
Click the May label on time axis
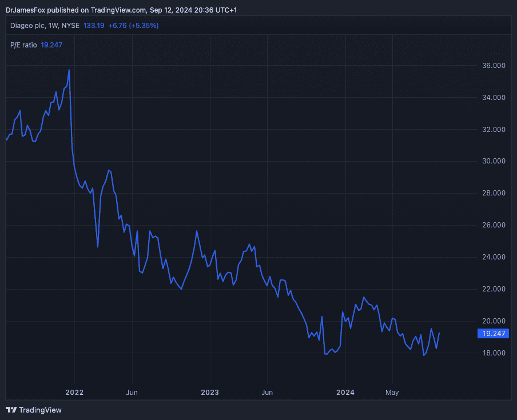[392, 393]
